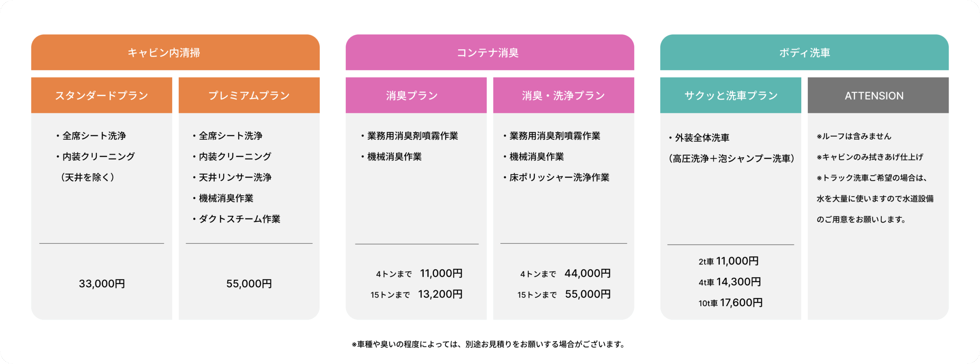Select the 床ポリッシャー洗浄作業 list item
Image resolution: width=980 pixels, height=364 pixels.
pos(559,177)
